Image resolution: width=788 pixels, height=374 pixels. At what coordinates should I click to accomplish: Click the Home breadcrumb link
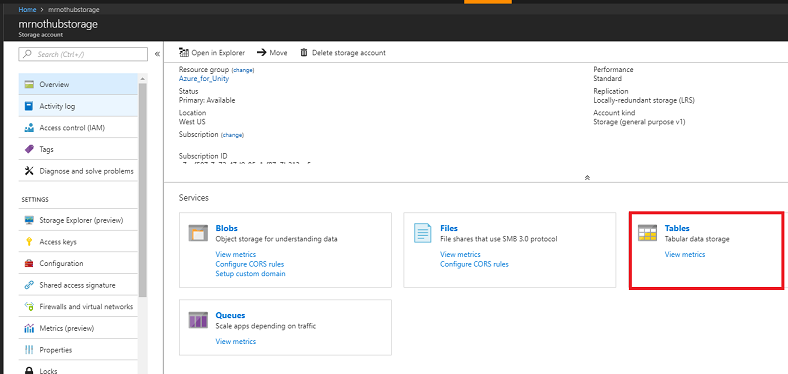(27, 10)
